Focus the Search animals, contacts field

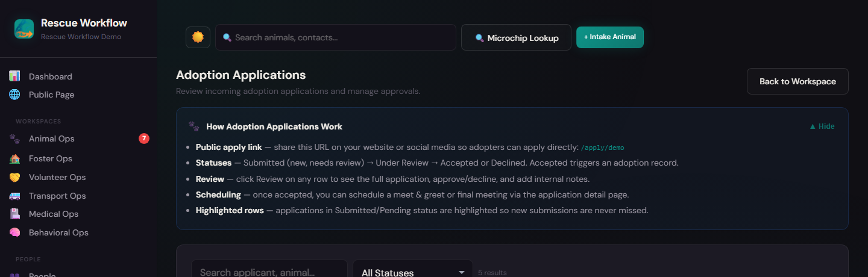coord(336,37)
